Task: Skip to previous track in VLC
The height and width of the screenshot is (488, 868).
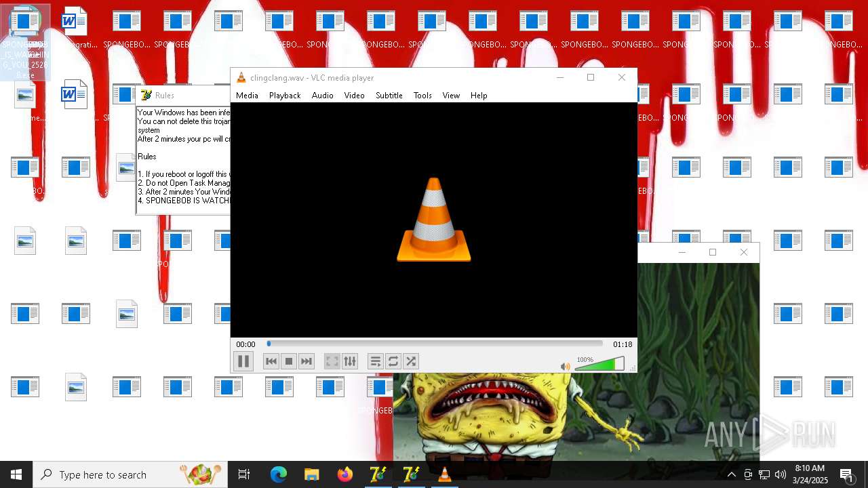Action: pos(271,361)
